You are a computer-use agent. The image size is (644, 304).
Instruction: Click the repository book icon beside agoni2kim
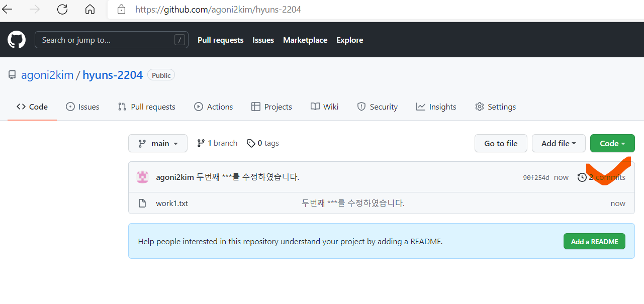[12, 75]
